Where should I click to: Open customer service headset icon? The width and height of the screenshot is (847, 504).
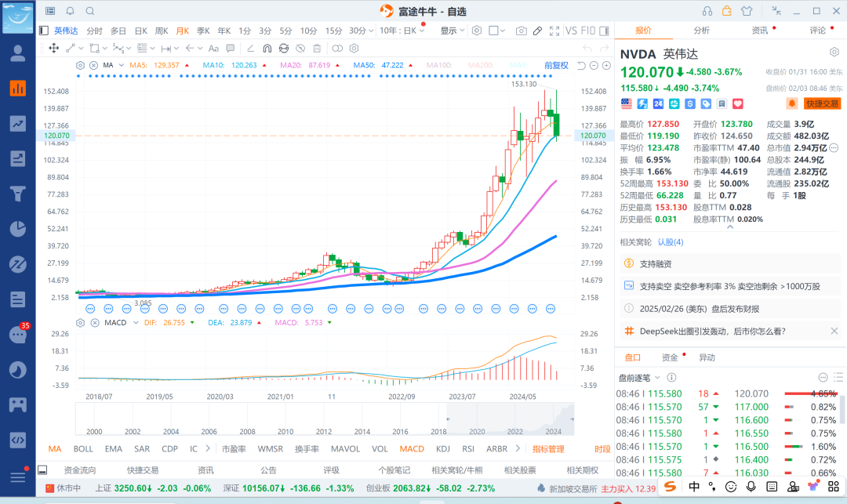(707, 11)
